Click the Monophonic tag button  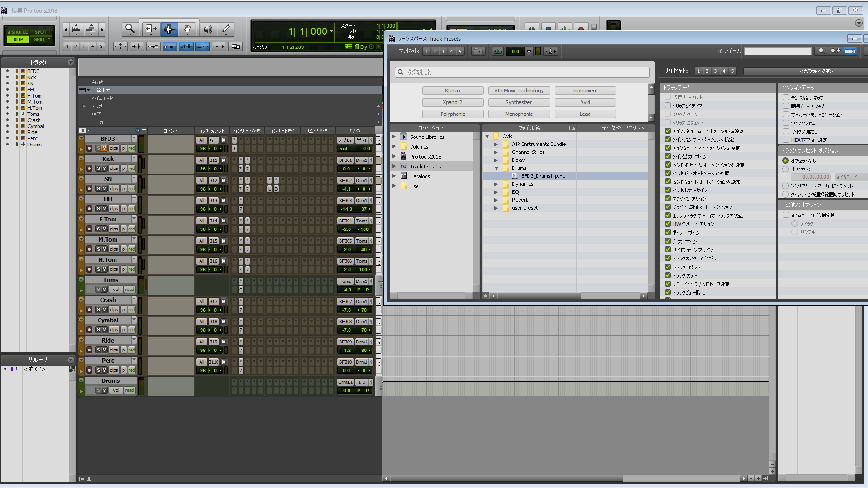(519, 114)
